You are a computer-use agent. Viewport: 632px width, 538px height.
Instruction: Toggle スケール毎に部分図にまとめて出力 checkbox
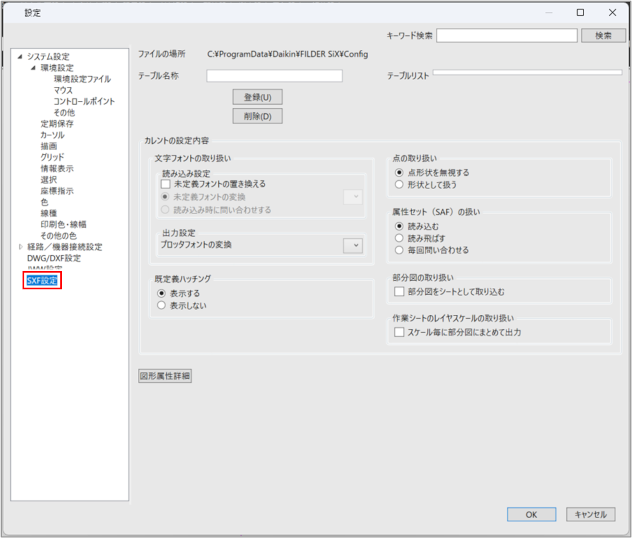point(400,331)
